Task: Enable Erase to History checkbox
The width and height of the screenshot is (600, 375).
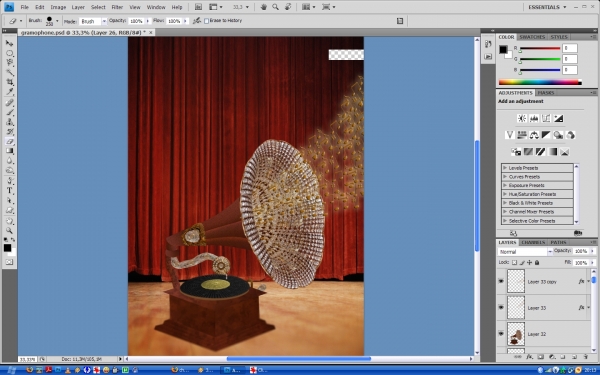Action: pyautogui.click(x=206, y=21)
